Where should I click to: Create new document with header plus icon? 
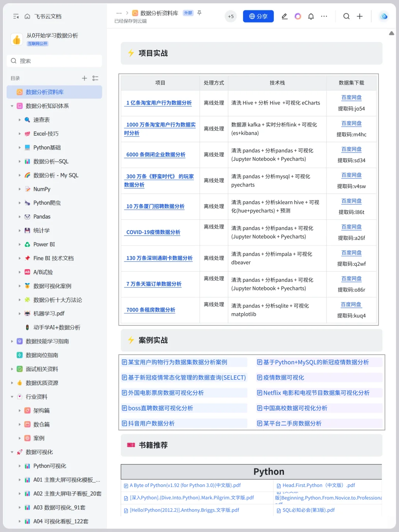pyautogui.click(x=359, y=16)
